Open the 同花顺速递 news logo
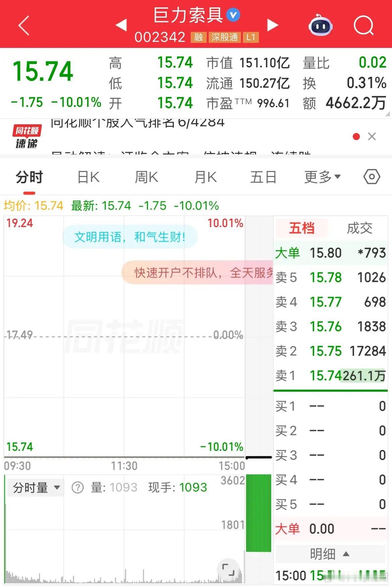 (26, 136)
